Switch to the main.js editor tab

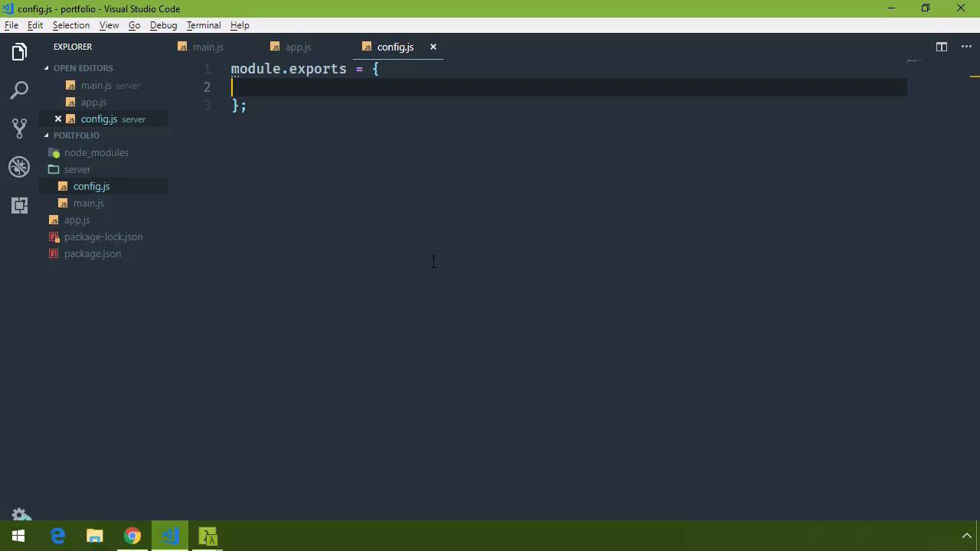pyautogui.click(x=208, y=47)
